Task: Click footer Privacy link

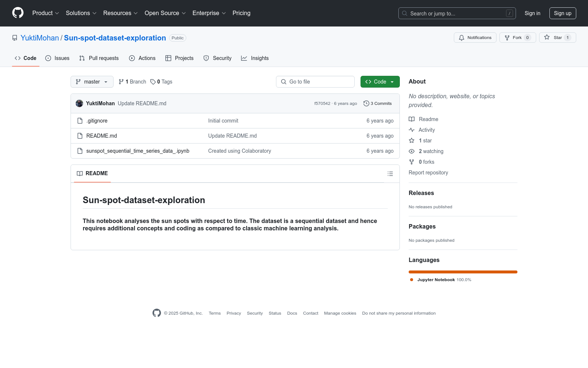Action: pyautogui.click(x=234, y=313)
